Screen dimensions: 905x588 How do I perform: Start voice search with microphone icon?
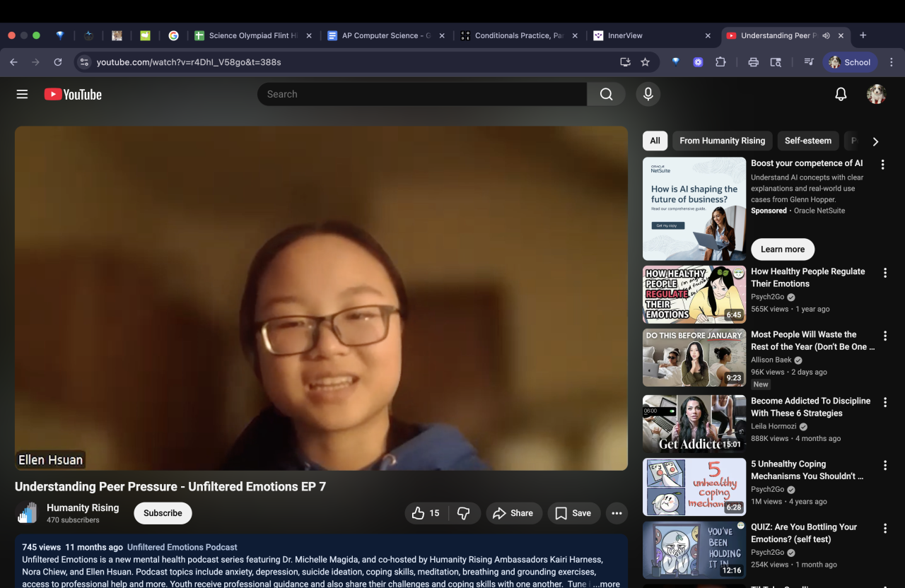pyautogui.click(x=648, y=94)
